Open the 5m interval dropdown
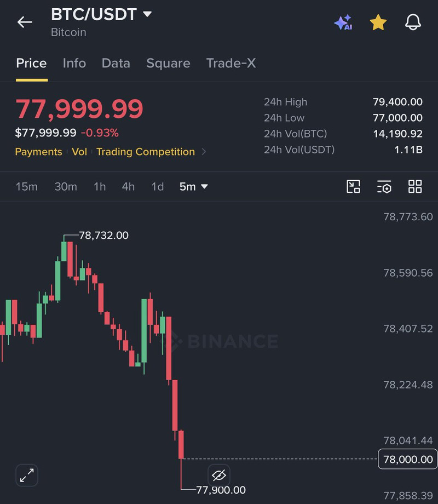The height and width of the screenshot is (504, 438). point(193,186)
